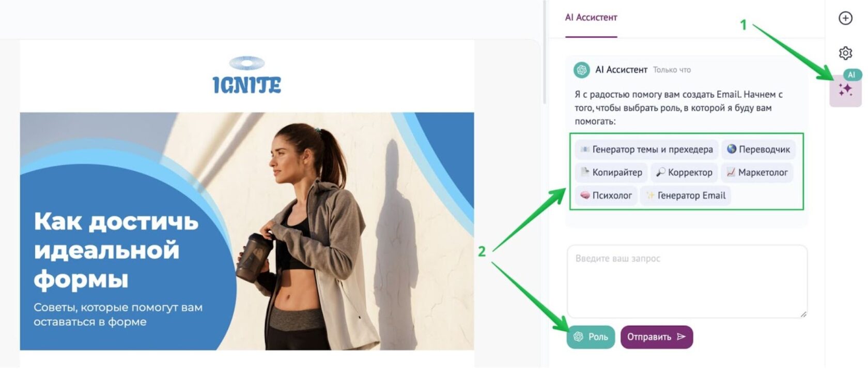Open the AI assistant sparkle icon

[845, 91]
